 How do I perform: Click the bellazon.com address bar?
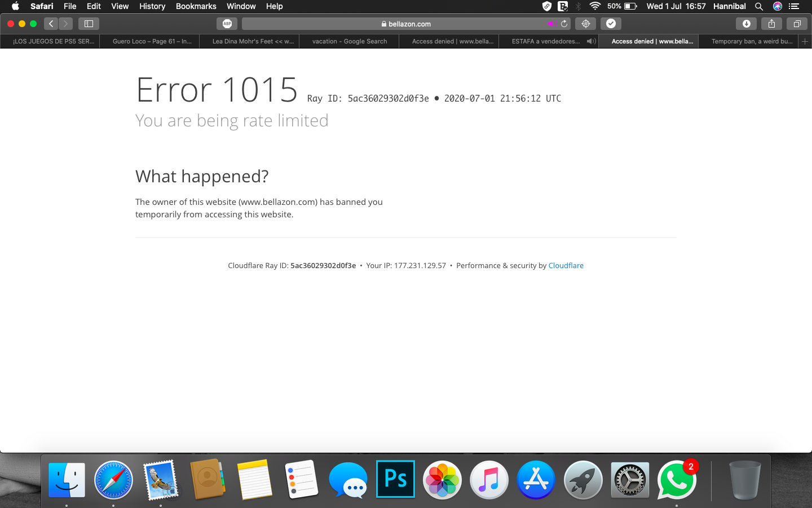[406, 24]
